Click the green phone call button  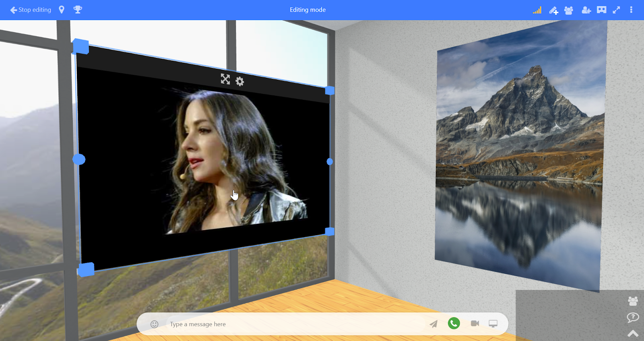pos(454,323)
